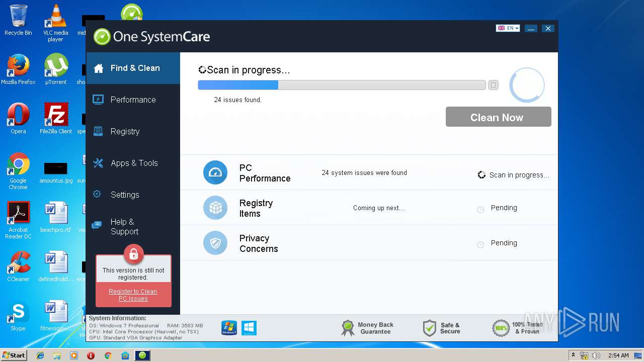
Task: Click the Registry Items row label
Action: coord(256,208)
